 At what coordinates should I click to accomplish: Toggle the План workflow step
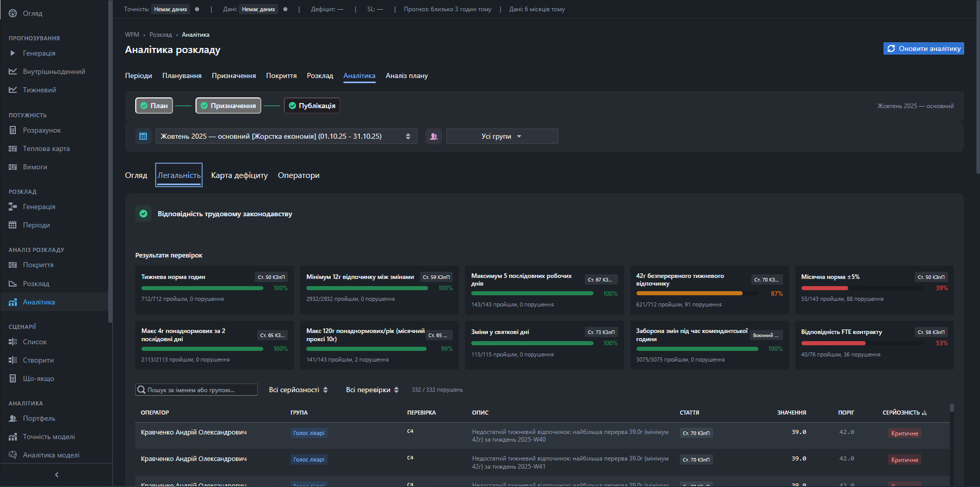coord(154,106)
